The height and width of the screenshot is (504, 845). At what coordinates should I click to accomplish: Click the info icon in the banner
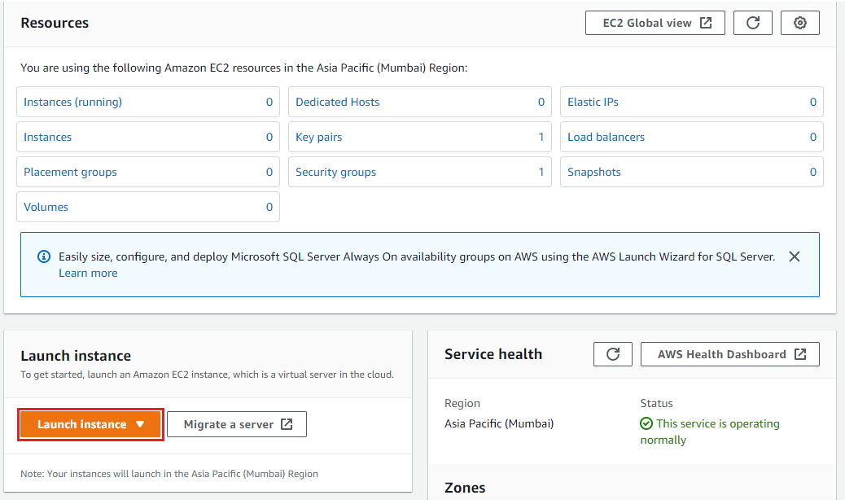click(x=44, y=256)
